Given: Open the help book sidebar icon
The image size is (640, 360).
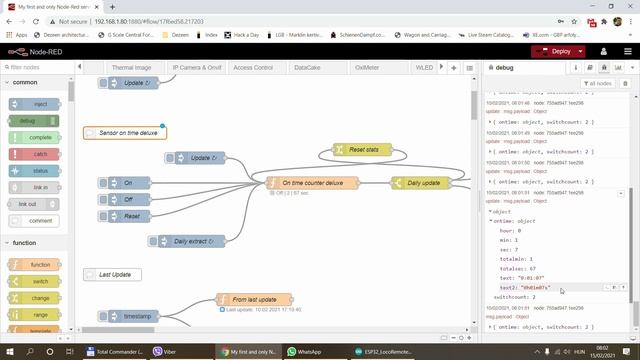Looking at the screenshot, I should click(590, 68).
